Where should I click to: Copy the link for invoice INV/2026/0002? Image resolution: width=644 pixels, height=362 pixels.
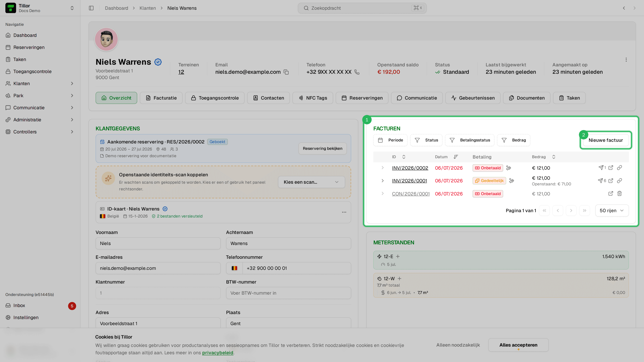[619, 168]
